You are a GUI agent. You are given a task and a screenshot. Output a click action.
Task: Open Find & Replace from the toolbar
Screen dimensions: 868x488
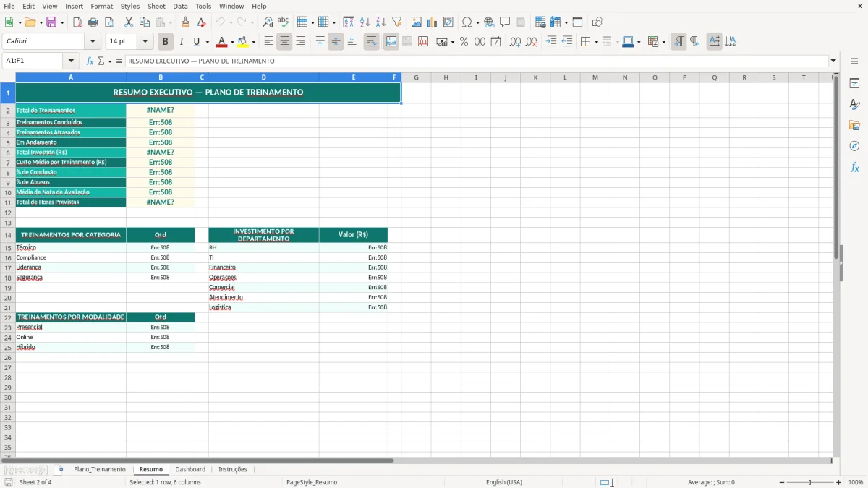tap(268, 22)
